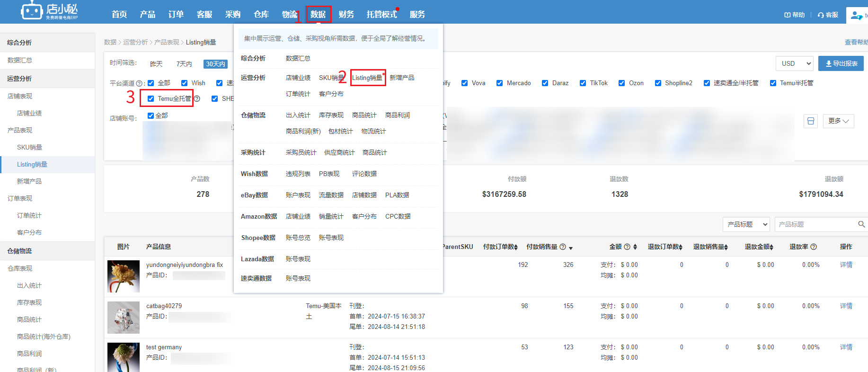
Task: Toggle the 店铺账号 全部 checkbox
Action: (151, 115)
